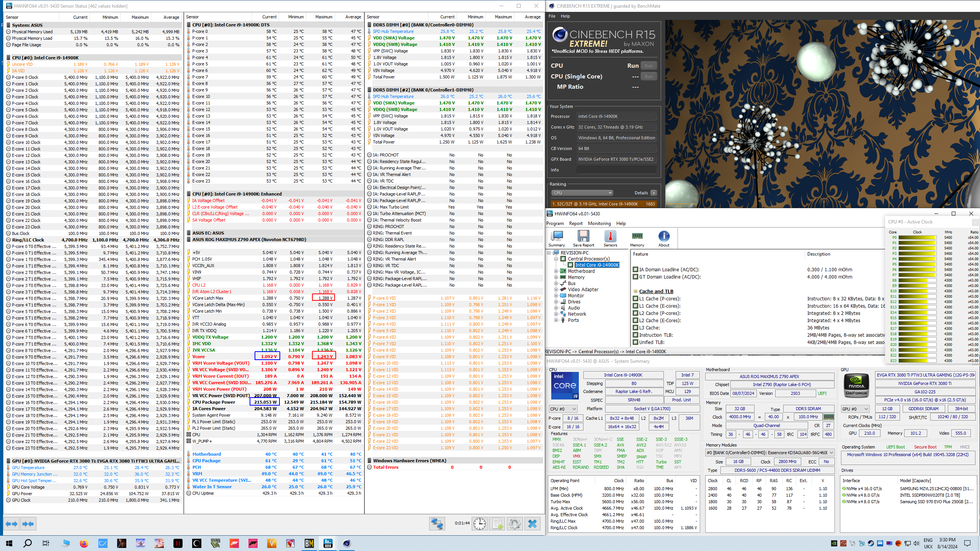Open the Monitoring menu in HWiNFO64
This screenshot has width=980, height=551.
(x=599, y=223)
